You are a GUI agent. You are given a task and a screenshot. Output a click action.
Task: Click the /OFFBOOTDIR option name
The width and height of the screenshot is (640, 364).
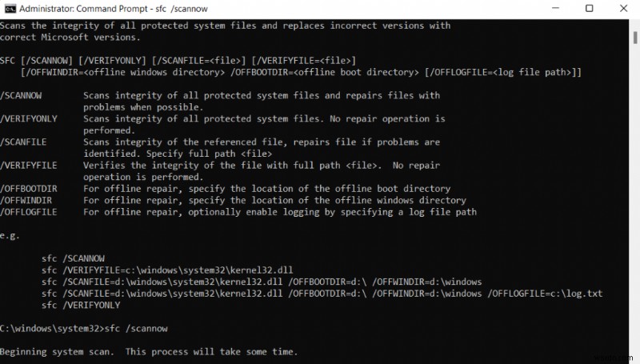point(29,189)
